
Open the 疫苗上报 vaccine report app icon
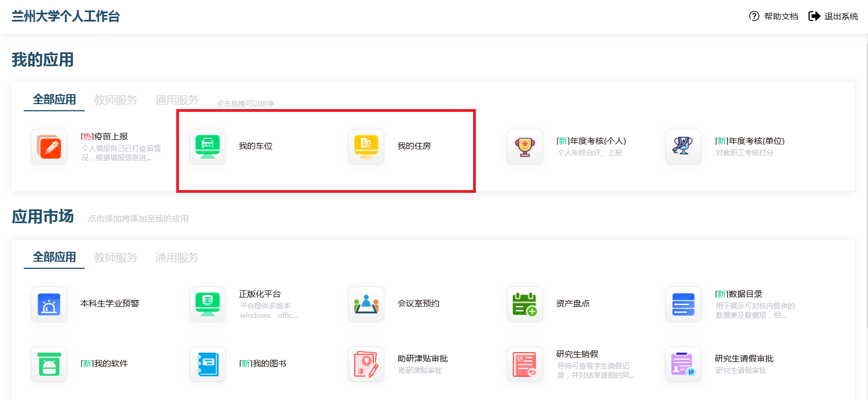[49, 147]
